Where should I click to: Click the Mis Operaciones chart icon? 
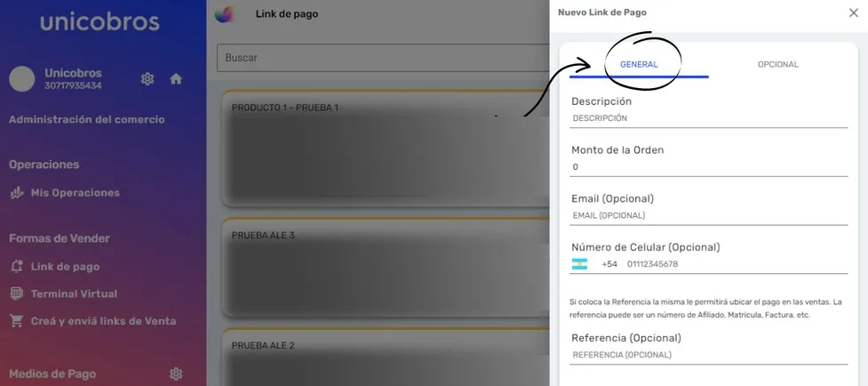(x=17, y=193)
